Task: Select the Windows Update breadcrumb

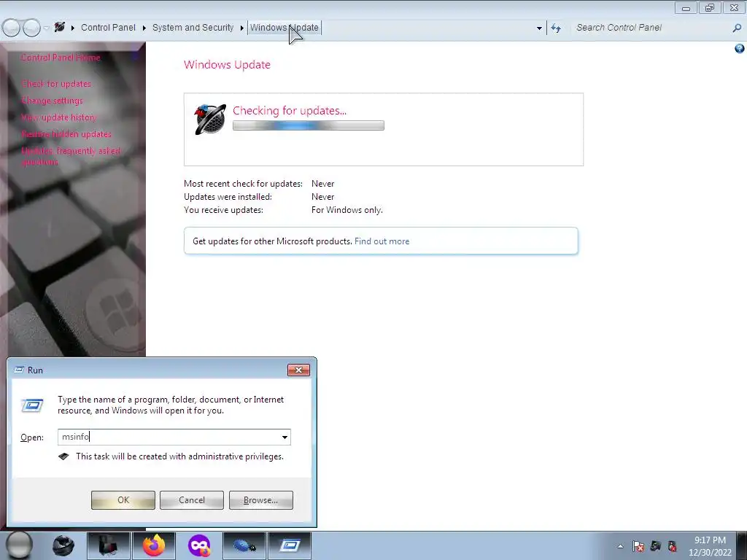Action: [x=285, y=28]
